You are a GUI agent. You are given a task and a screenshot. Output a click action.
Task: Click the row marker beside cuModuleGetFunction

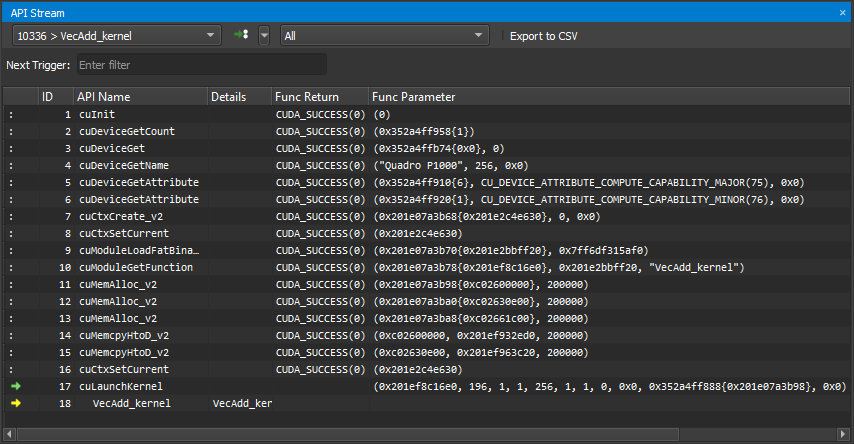coord(12,267)
